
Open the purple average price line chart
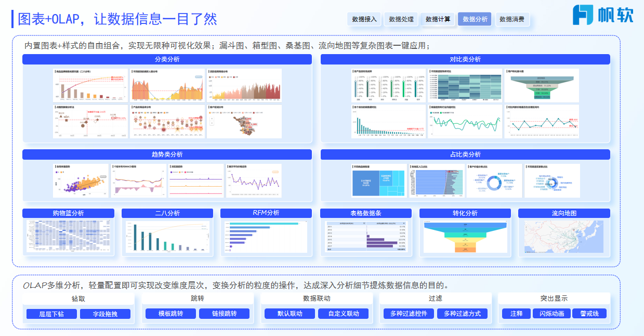254,180
